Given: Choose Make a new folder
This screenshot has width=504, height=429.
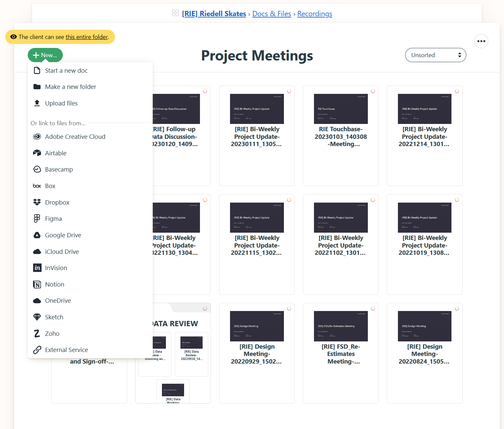Looking at the screenshot, I should (90, 87).
